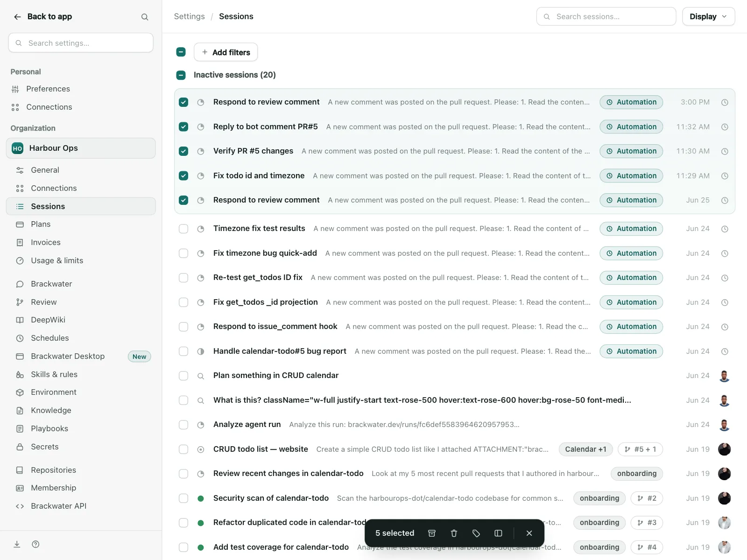This screenshot has width=747, height=560.
Task: Open Usage & limits
Action: 81,260
